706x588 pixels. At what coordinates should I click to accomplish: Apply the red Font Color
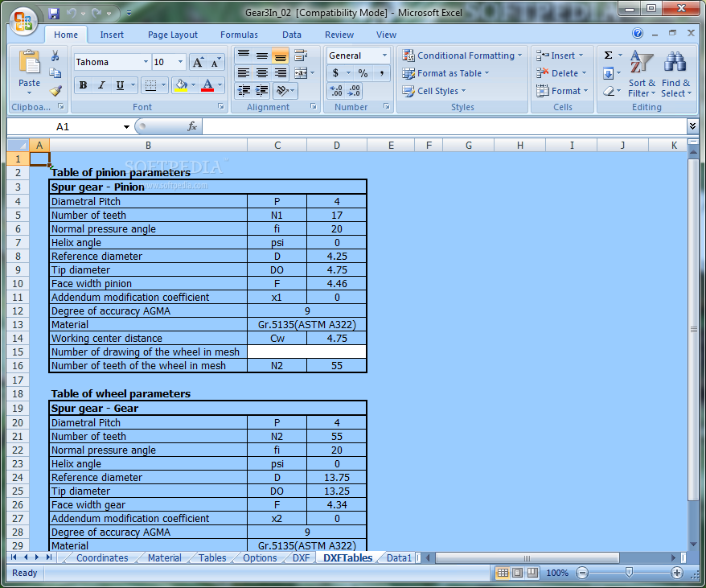point(207,85)
